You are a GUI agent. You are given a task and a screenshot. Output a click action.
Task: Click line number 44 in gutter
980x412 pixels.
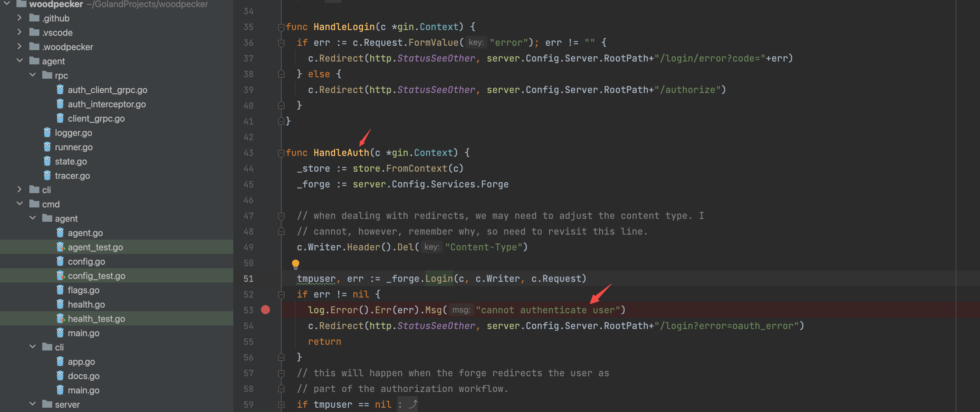(x=248, y=168)
